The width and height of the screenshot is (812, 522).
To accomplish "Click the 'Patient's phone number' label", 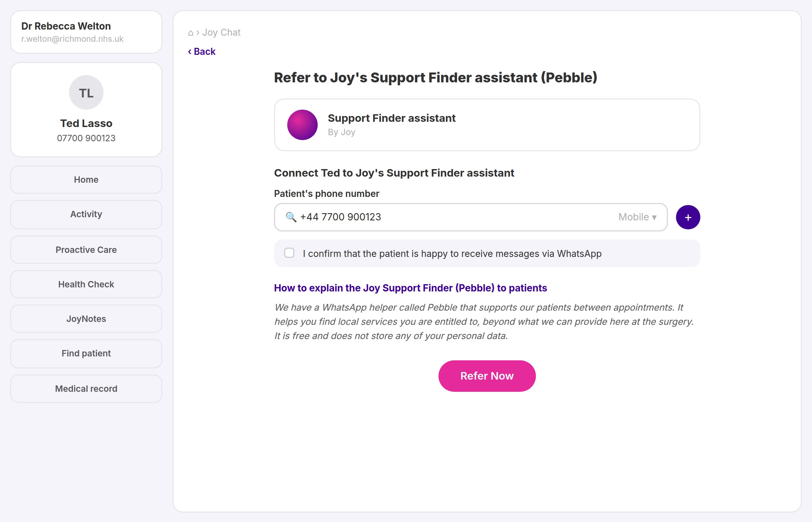I will [326, 193].
